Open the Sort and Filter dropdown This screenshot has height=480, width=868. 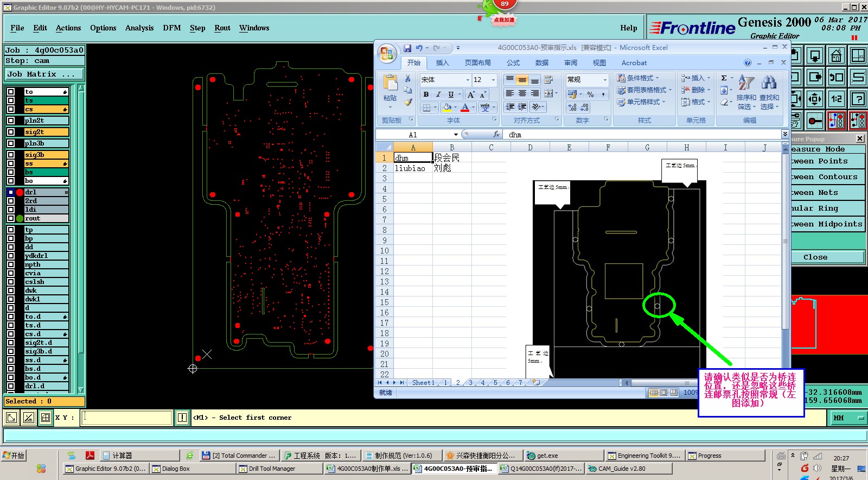(746, 92)
